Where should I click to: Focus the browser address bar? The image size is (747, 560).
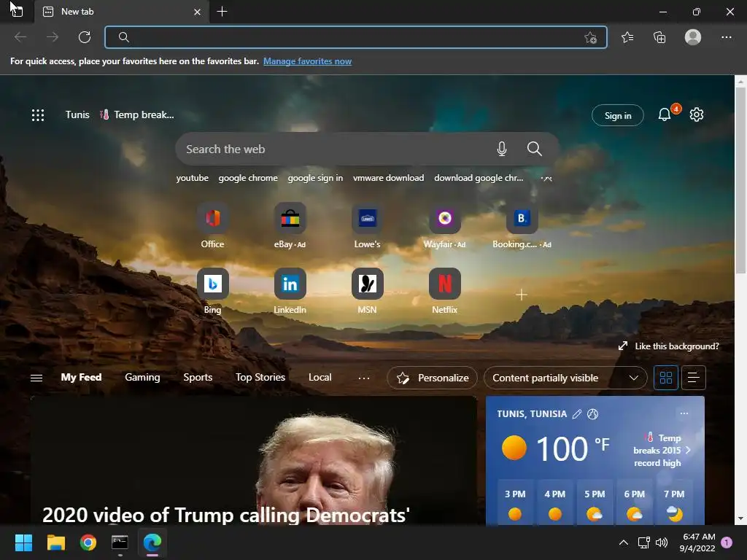[x=355, y=37]
